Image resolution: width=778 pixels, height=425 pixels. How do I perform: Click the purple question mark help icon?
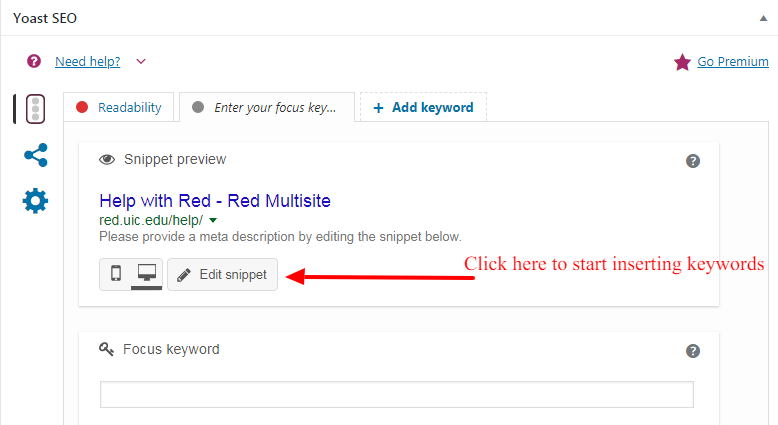click(x=34, y=61)
